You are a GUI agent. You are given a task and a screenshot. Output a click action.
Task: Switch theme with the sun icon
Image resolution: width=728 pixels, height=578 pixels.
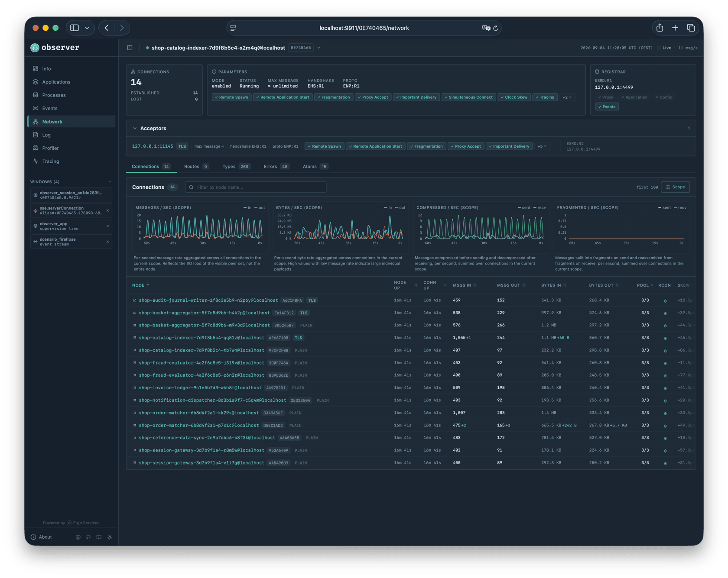(x=110, y=537)
